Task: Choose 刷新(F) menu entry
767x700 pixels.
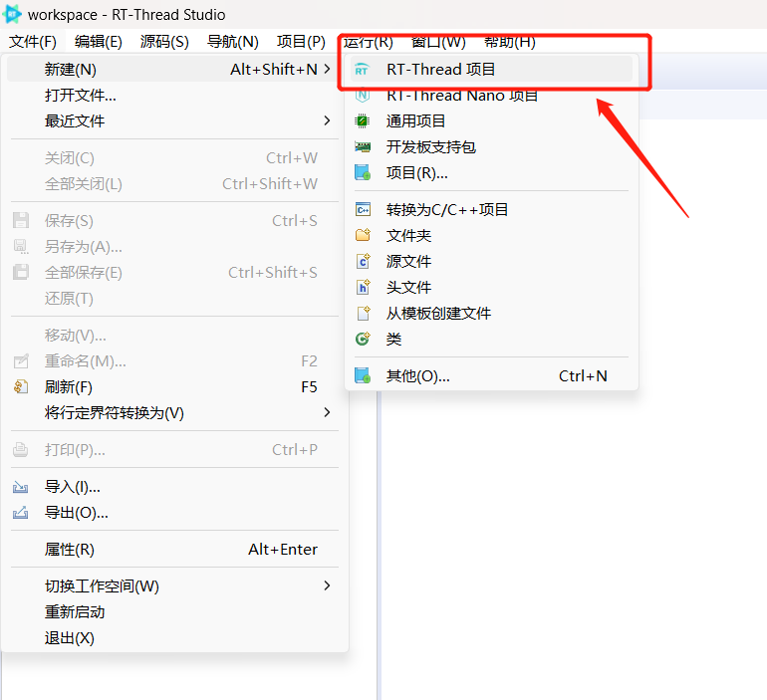Action: (172, 387)
